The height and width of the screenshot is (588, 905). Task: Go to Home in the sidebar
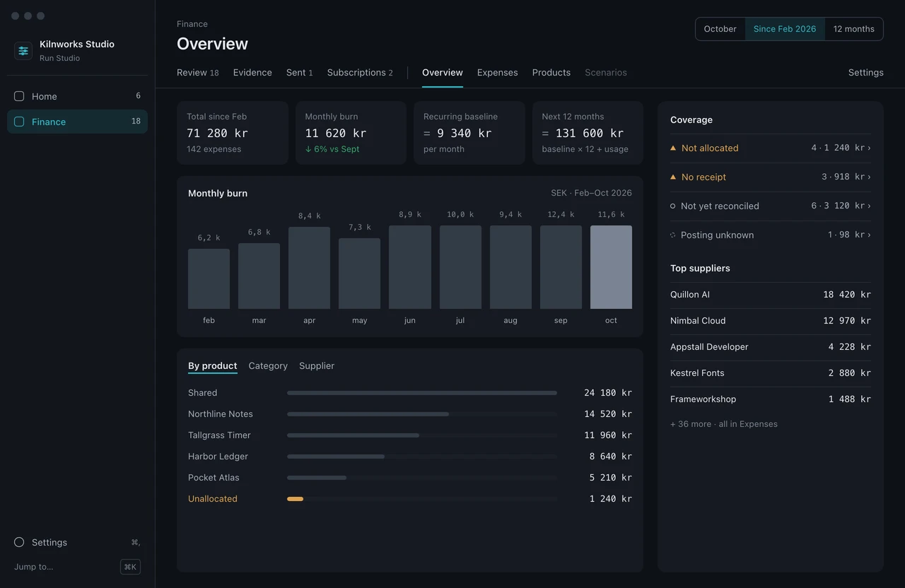pos(77,96)
